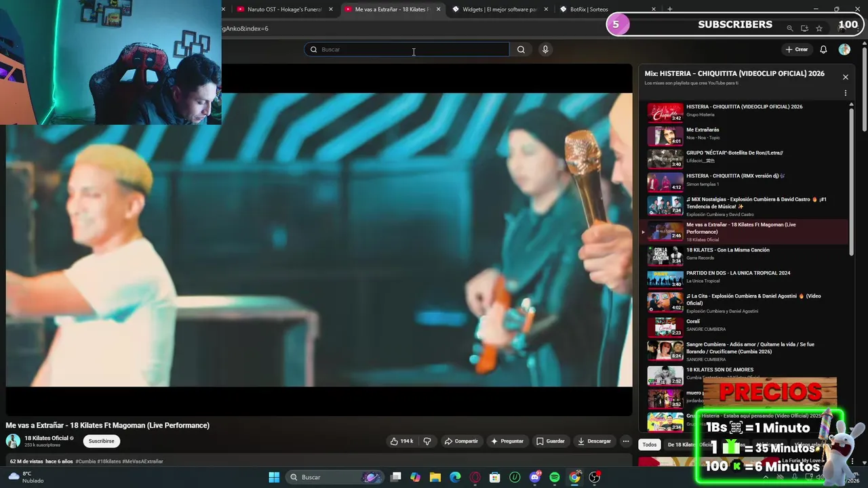868x488 pixels.
Task: Click the main video player area
Action: coord(319,239)
